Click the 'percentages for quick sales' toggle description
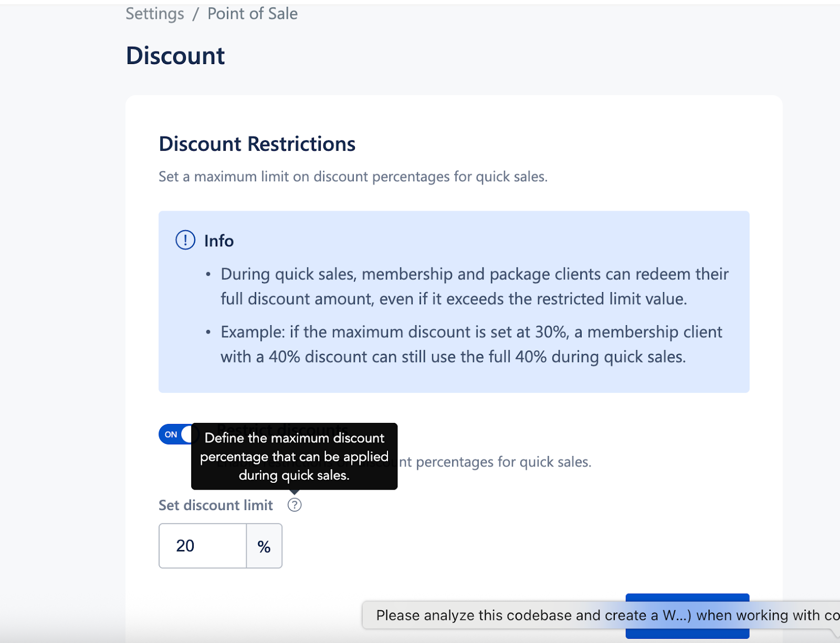The width and height of the screenshot is (840, 643). [496, 462]
